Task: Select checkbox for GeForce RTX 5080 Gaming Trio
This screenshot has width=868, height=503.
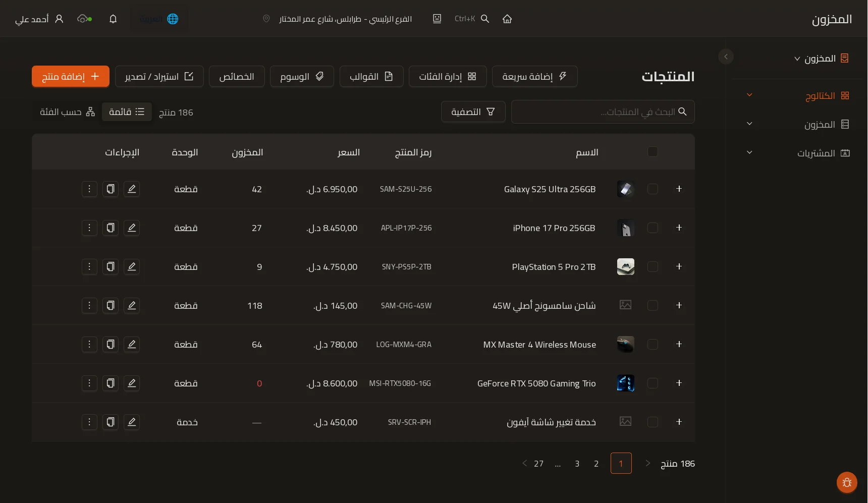Action: (653, 383)
